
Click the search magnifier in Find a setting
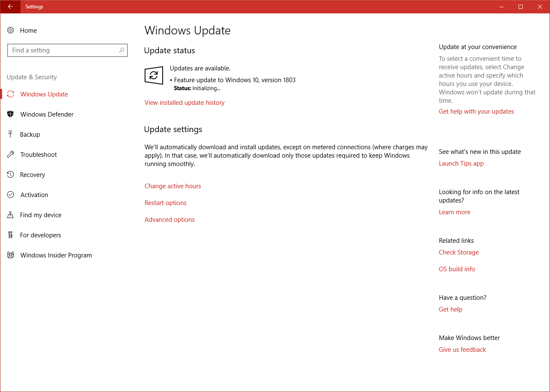pos(122,50)
